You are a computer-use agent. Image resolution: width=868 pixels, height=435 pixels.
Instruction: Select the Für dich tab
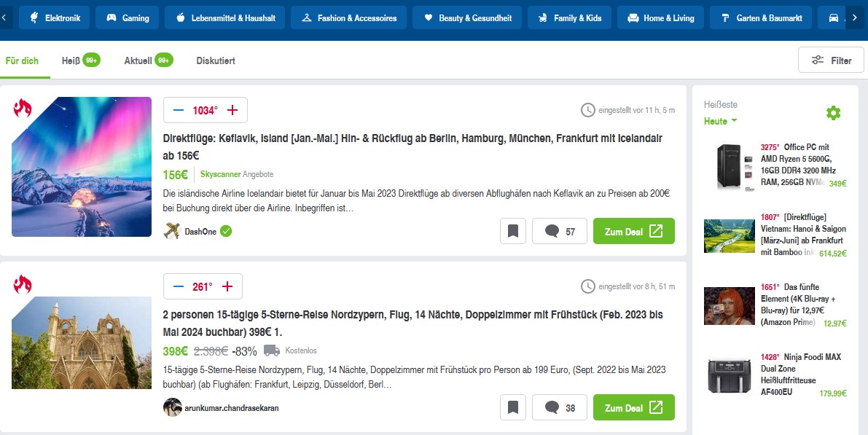click(22, 60)
